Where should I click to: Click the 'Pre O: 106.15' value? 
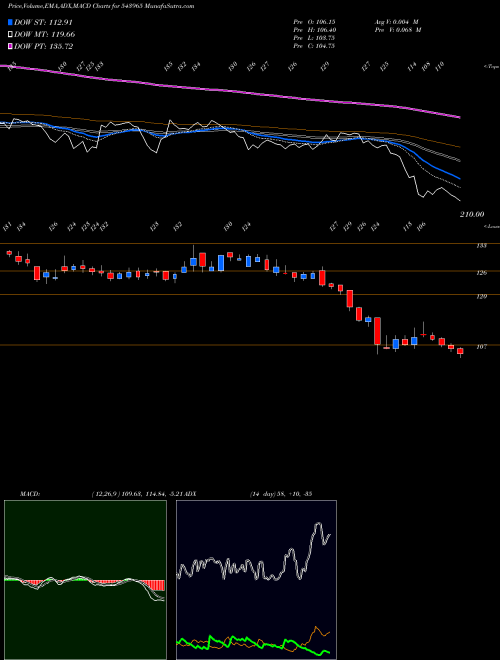pyautogui.click(x=314, y=22)
